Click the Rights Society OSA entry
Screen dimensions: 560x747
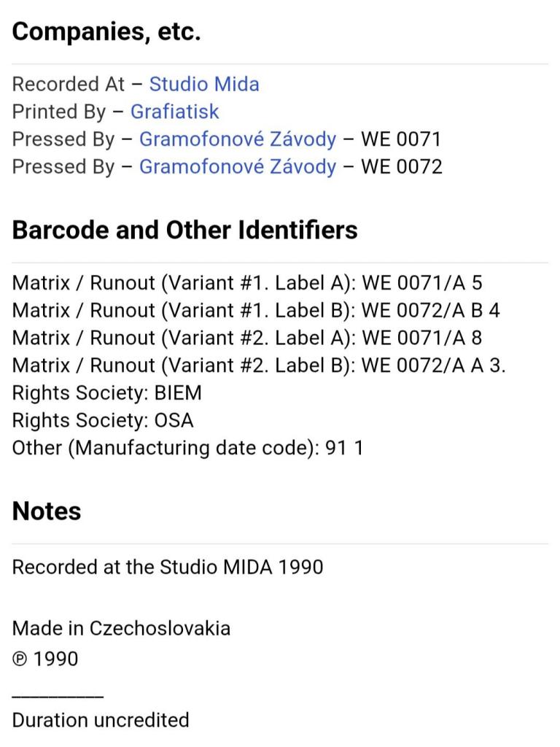[x=103, y=421]
